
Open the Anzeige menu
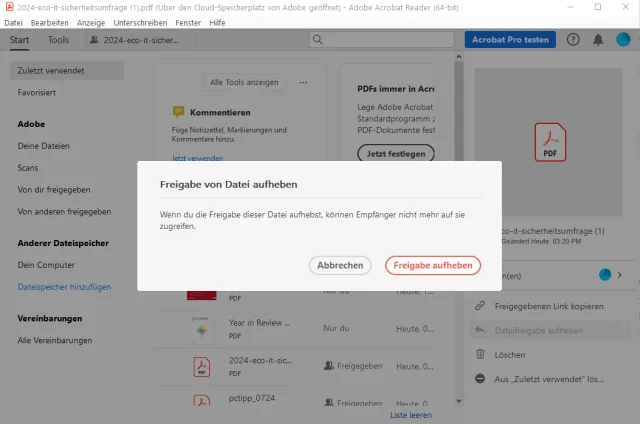91,23
